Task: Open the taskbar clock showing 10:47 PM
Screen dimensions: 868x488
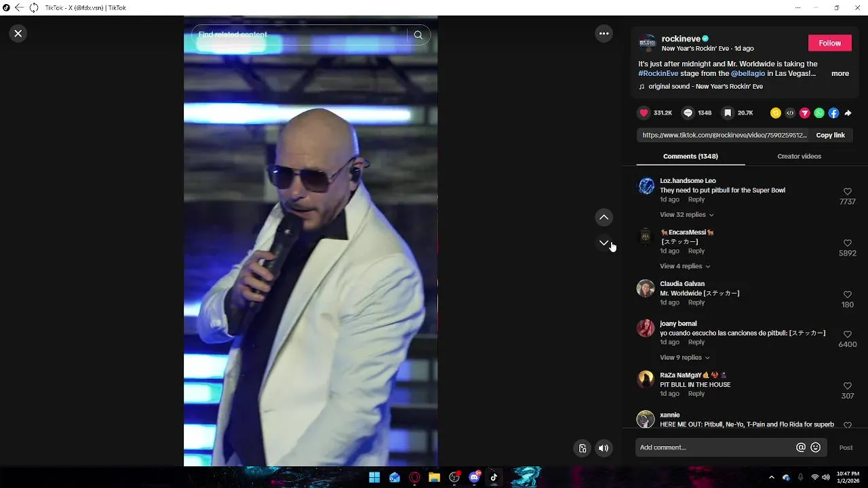Action: pos(848,477)
